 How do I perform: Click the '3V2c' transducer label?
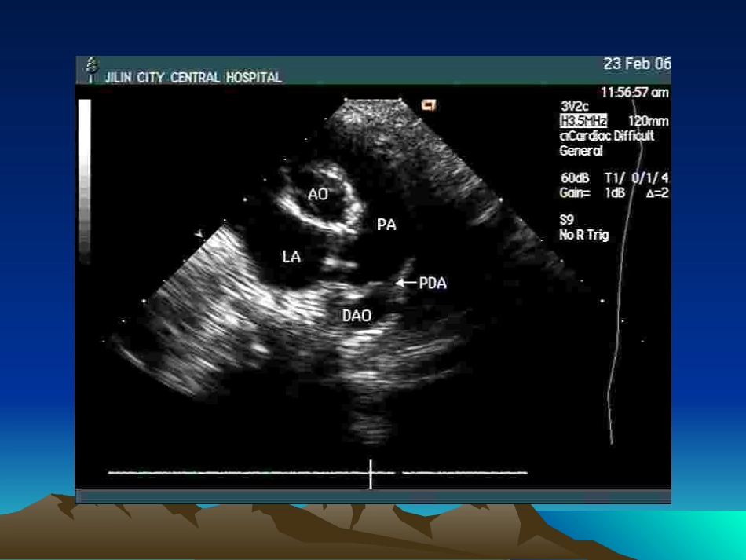574,106
